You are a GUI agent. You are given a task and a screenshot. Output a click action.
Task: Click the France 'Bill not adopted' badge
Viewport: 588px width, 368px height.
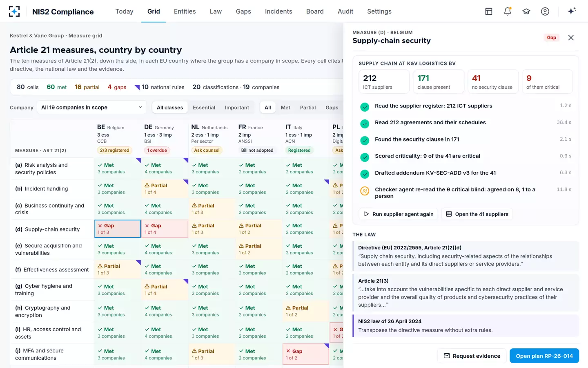(257, 150)
